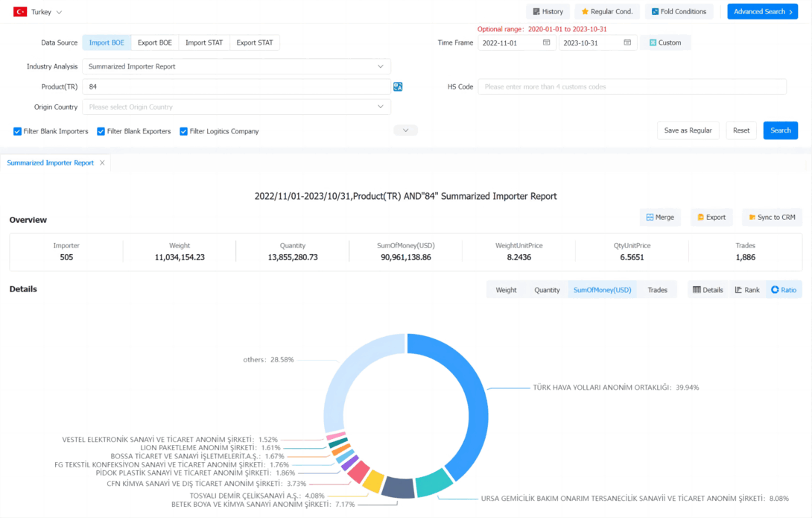Click the Reset button
This screenshot has height=518, width=812.
tap(741, 130)
